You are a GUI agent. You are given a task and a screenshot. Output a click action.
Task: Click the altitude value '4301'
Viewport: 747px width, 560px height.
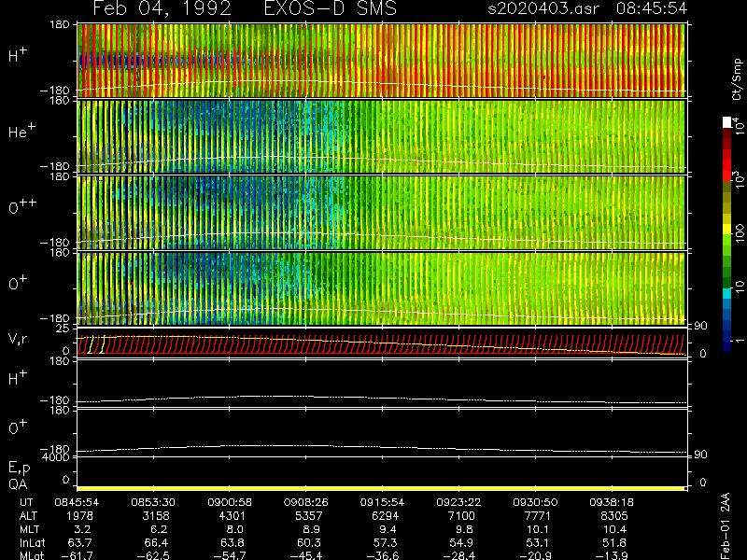coord(232,516)
